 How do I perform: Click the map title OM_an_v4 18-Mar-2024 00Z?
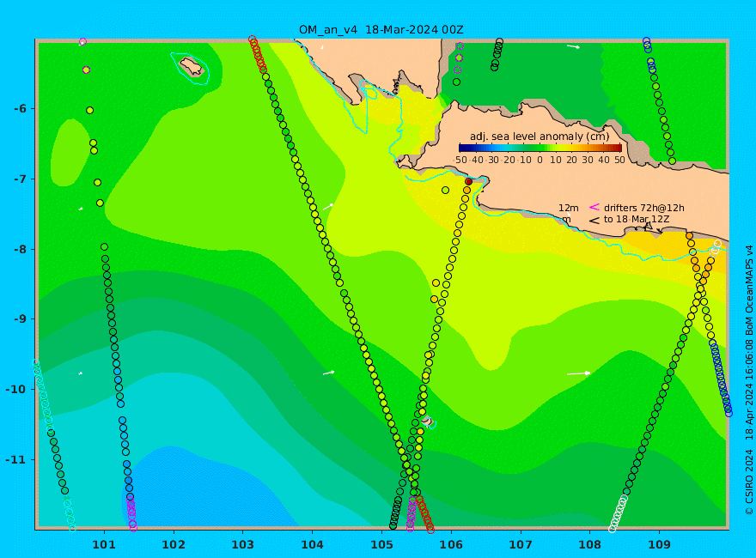pos(381,30)
